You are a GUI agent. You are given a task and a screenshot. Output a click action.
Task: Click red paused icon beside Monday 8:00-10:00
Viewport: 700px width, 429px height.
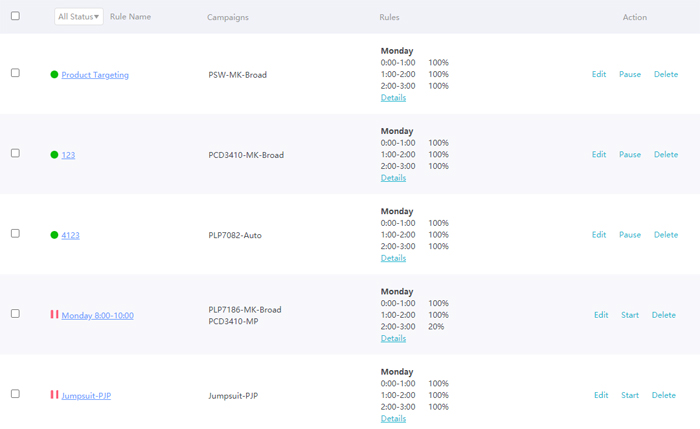point(54,314)
